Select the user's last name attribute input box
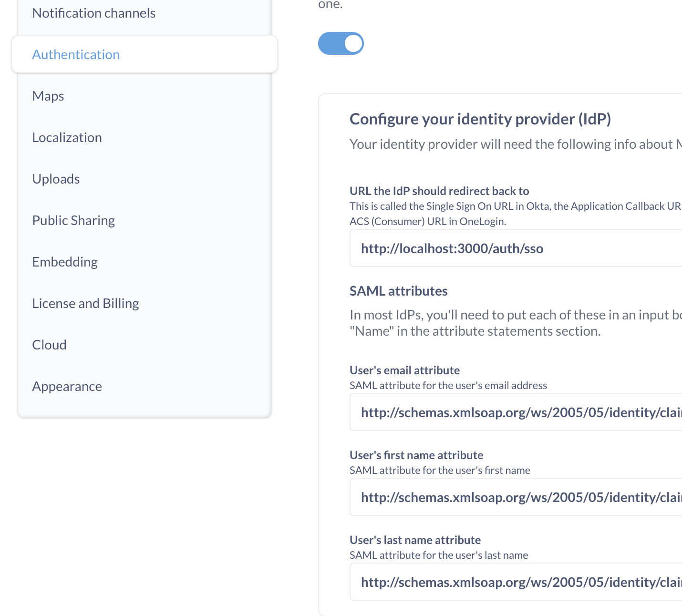This screenshot has height=616, width=682. click(x=515, y=582)
